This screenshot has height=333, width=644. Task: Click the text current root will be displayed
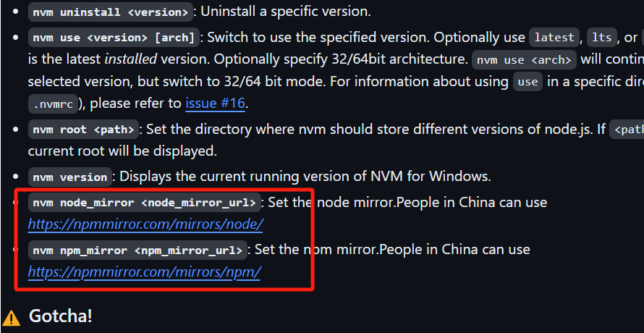122,151
